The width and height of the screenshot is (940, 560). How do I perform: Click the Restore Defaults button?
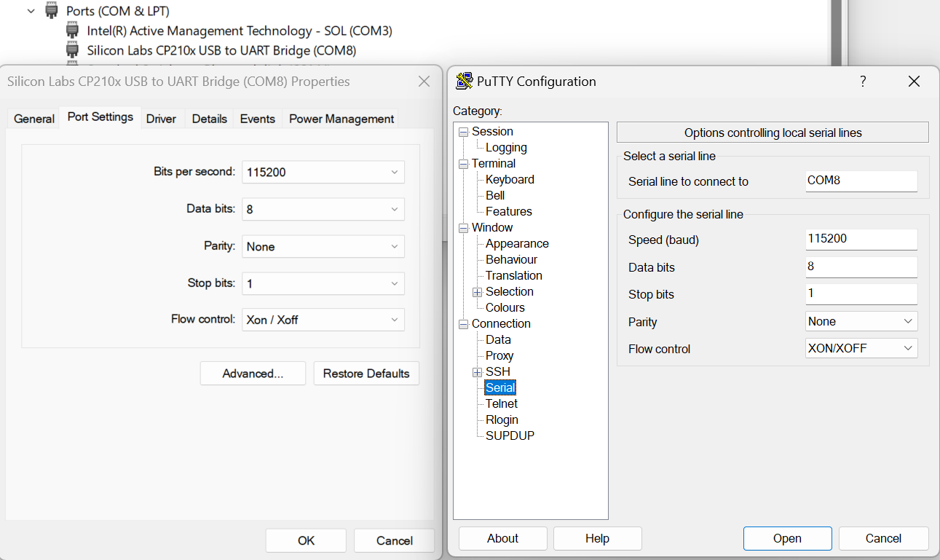(366, 374)
